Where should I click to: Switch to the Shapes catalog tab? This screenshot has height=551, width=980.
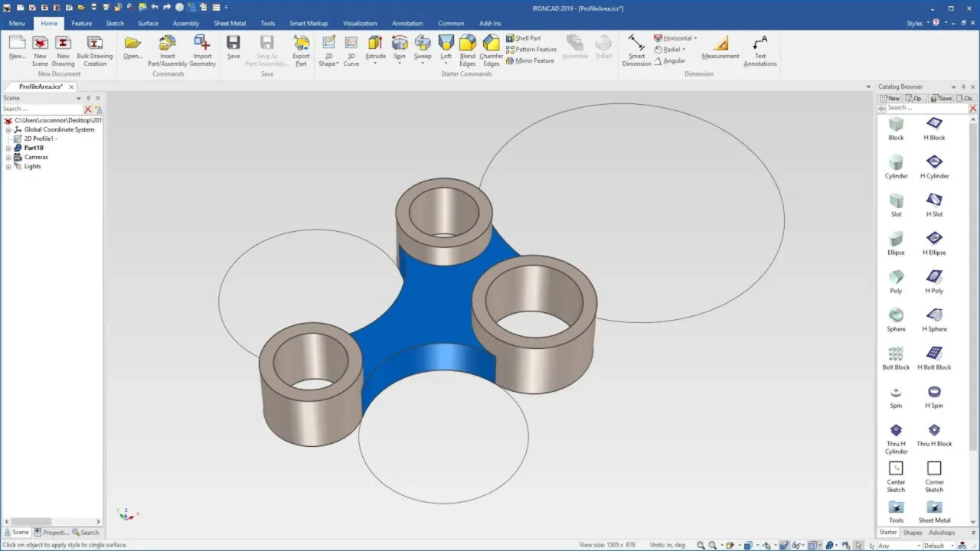coord(913,532)
